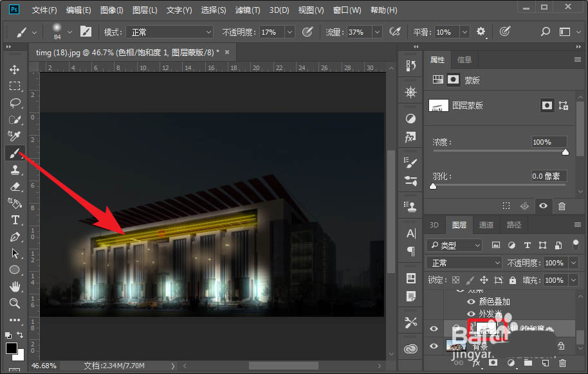Toggle layer filtering switch
588x374 pixels.
[576, 245]
